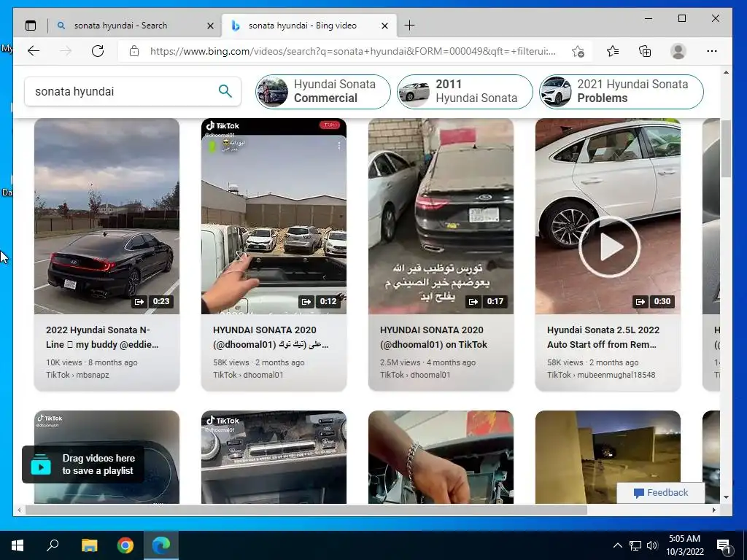The image size is (747, 560).
Task: Click the Edge tab actions menu icon
Action: click(x=31, y=26)
